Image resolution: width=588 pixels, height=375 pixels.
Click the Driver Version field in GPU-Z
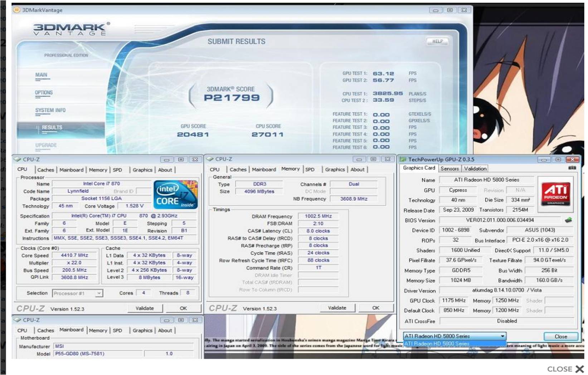tap(507, 290)
